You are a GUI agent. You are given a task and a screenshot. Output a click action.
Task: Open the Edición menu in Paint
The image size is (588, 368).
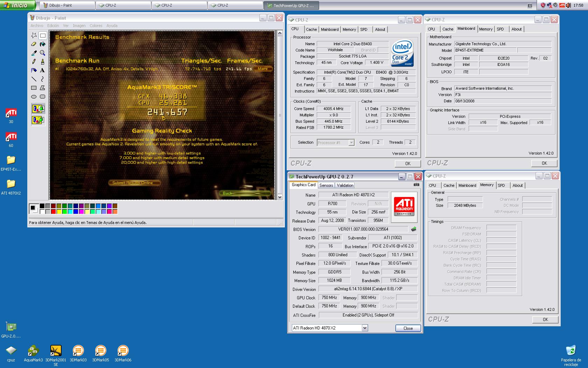coord(53,26)
